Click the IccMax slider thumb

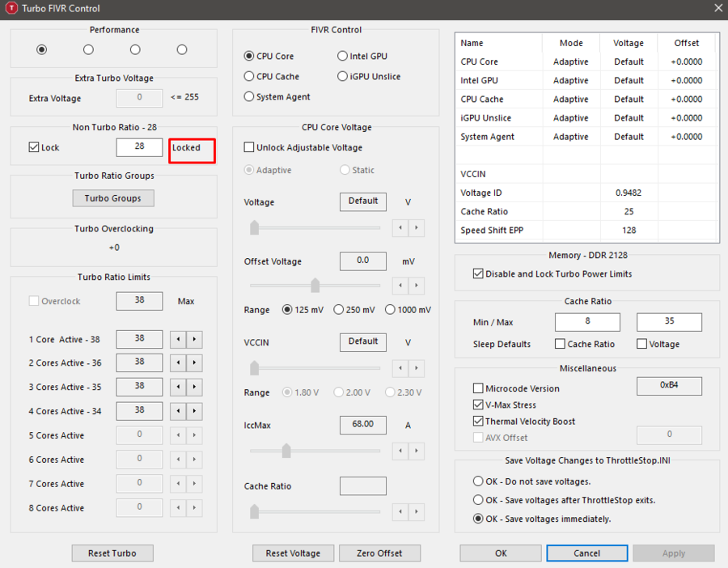click(286, 451)
